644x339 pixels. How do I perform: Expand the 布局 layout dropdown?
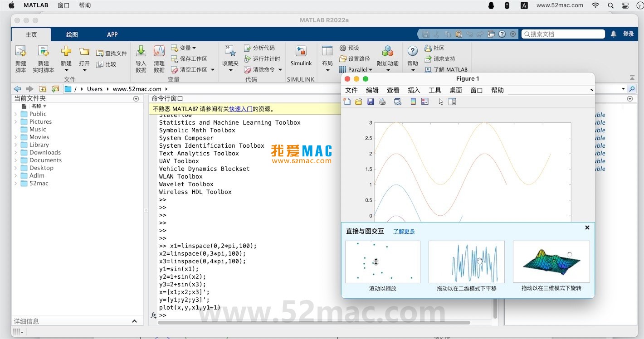coord(327,70)
